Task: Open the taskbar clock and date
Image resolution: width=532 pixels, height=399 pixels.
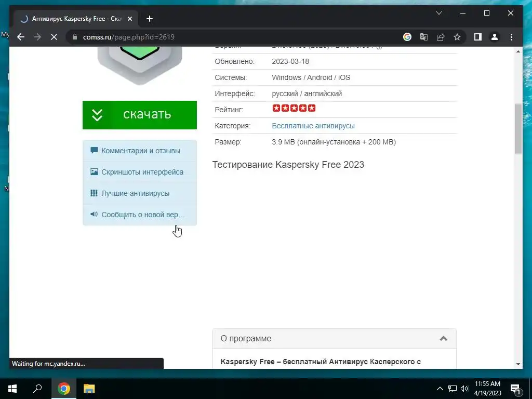Action: 487,389
